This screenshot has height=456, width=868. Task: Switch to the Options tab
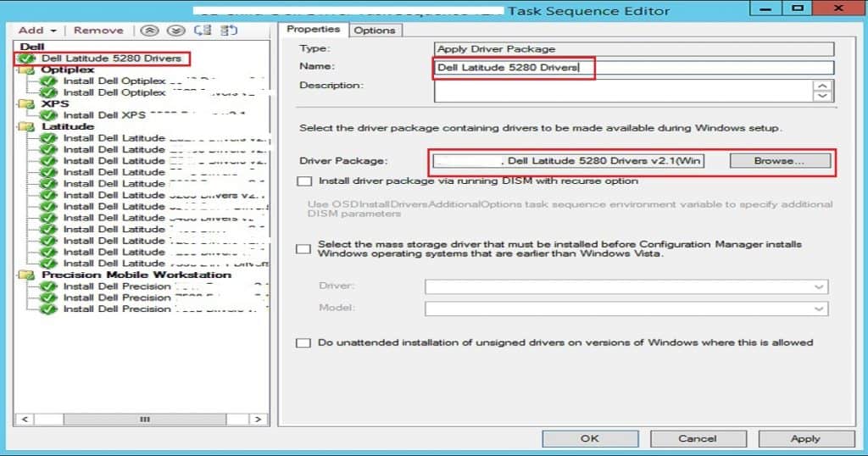tap(375, 31)
